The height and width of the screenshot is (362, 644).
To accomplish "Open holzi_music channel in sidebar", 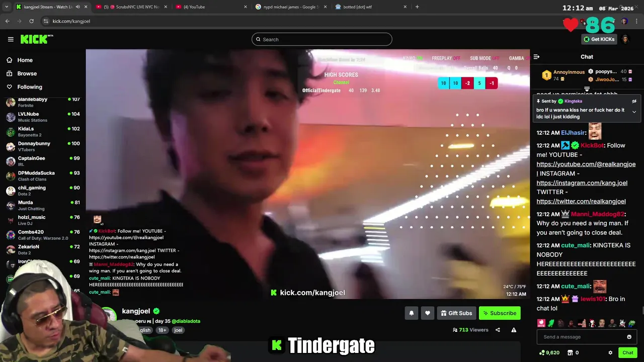I will [x=43, y=220].
